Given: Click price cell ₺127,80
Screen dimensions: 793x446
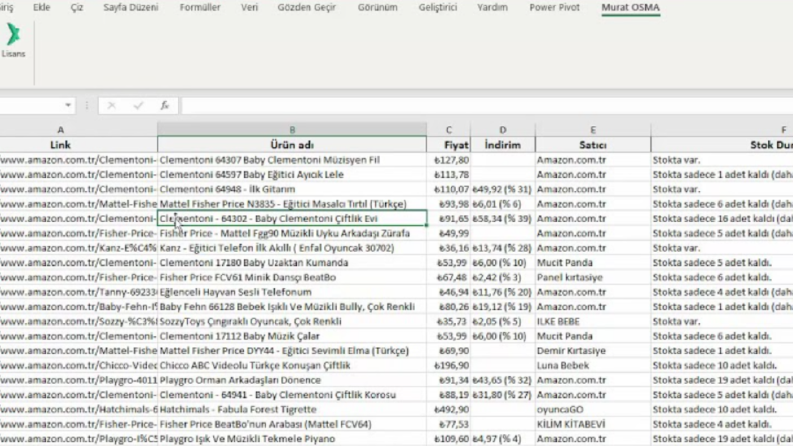Looking at the screenshot, I should (449, 160).
